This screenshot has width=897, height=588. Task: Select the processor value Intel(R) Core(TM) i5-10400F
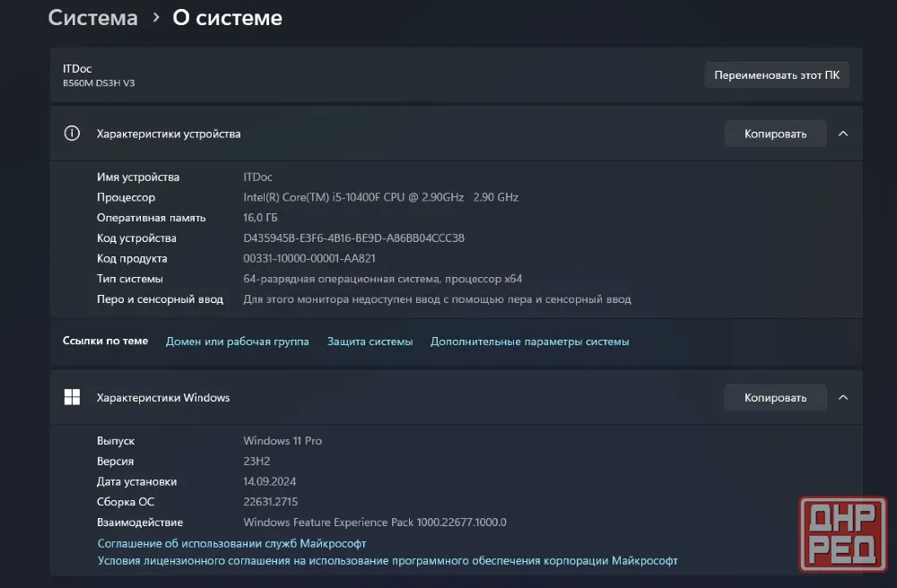pos(380,197)
